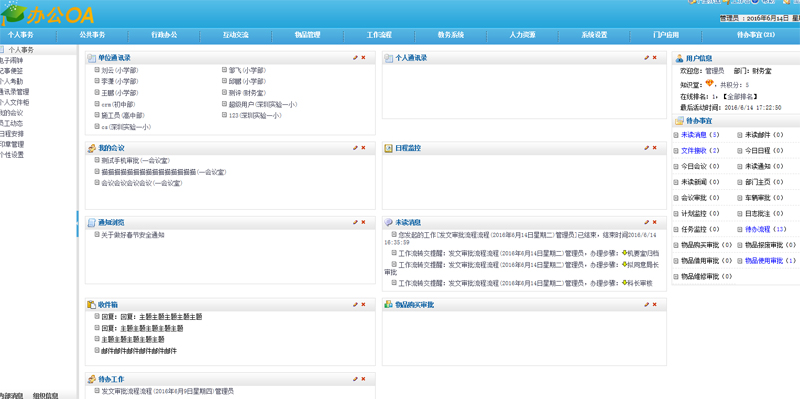Open the 门户应用 top menu
This screenshot has height=399, width=800.
(666, 35)
